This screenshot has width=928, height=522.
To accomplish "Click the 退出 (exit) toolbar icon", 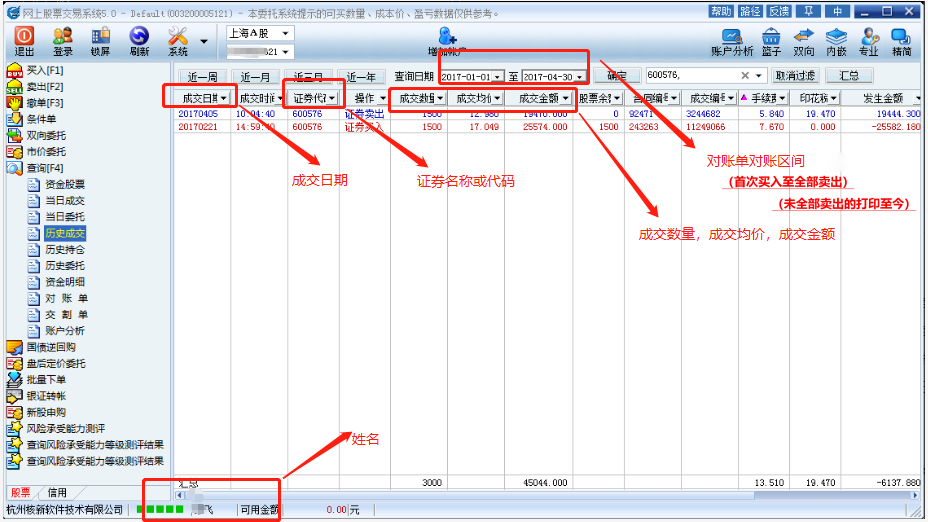I will [24, 41].
